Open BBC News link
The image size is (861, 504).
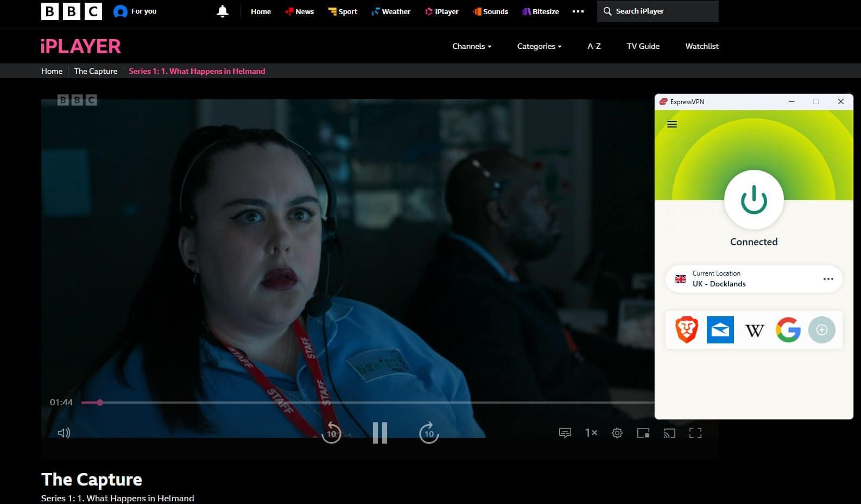click(x=300, y=11)
